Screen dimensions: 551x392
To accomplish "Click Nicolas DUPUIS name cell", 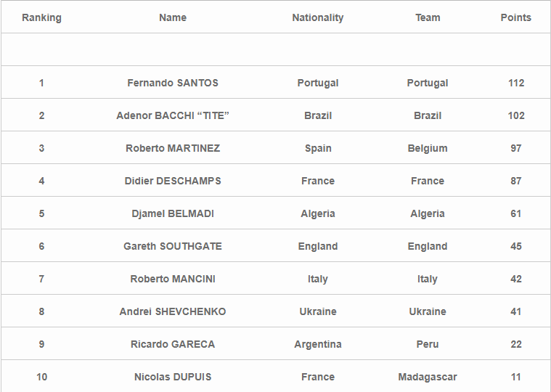I will [x=173, y=377].
